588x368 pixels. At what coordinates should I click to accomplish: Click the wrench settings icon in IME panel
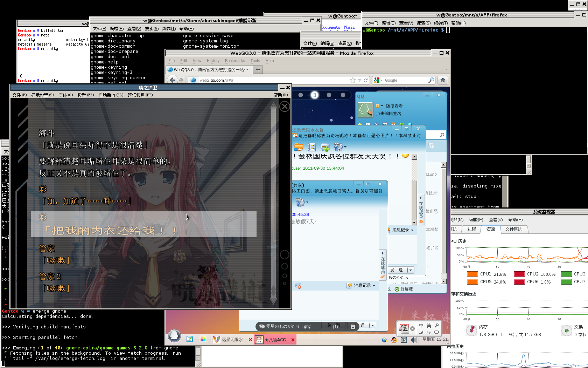[x=436, y=326]
